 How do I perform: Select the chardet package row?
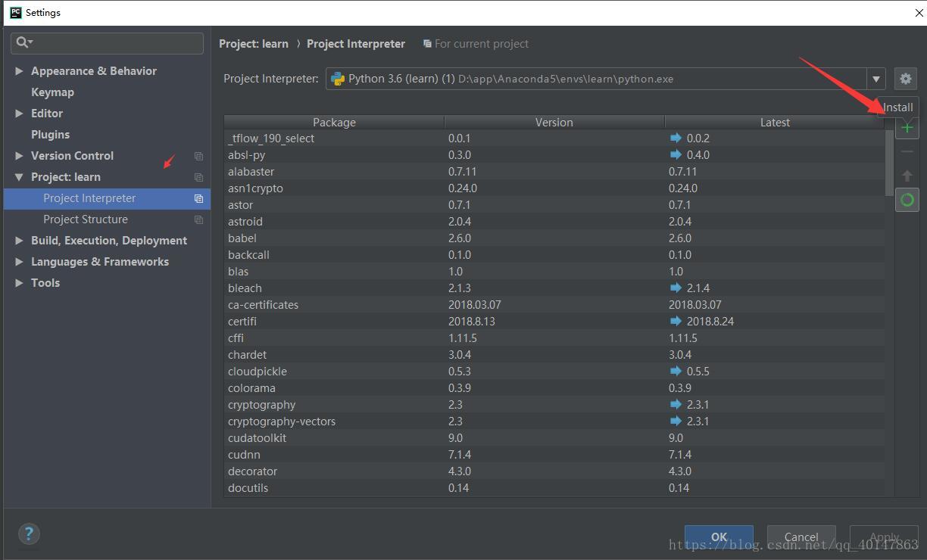pos(554,355)
